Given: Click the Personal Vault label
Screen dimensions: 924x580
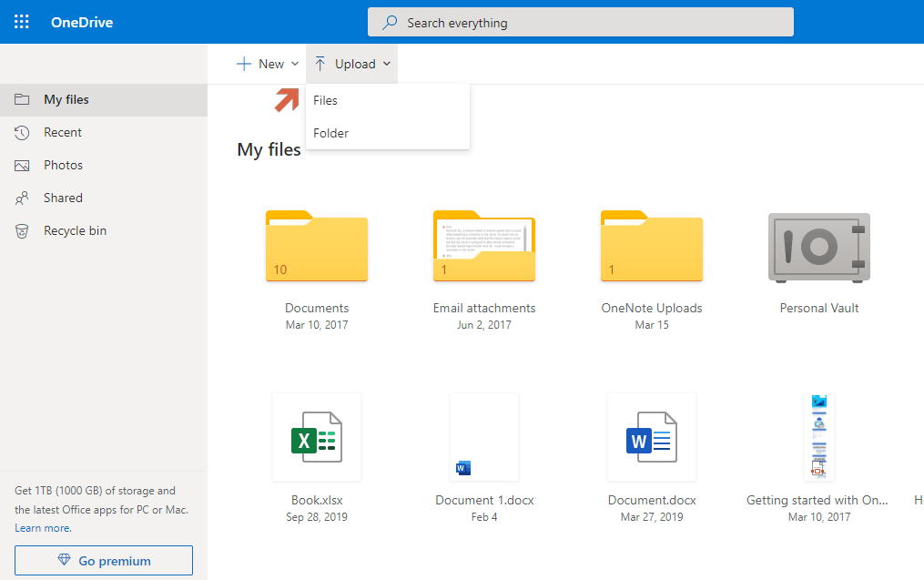Looking at the screenshot, I should pyautogui.click(x=819, y=308).
